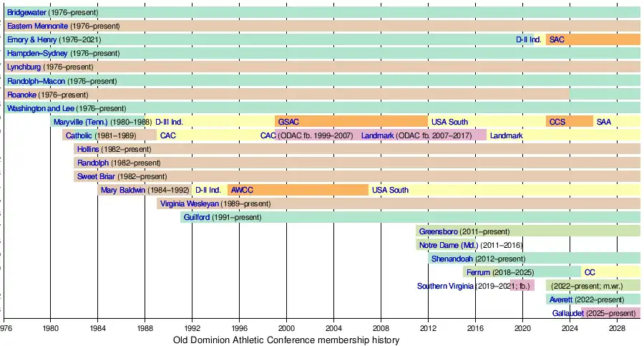Viewport: 644px width, 346px height.
Task: Click the Guilford team link
Action: point(197,217)
